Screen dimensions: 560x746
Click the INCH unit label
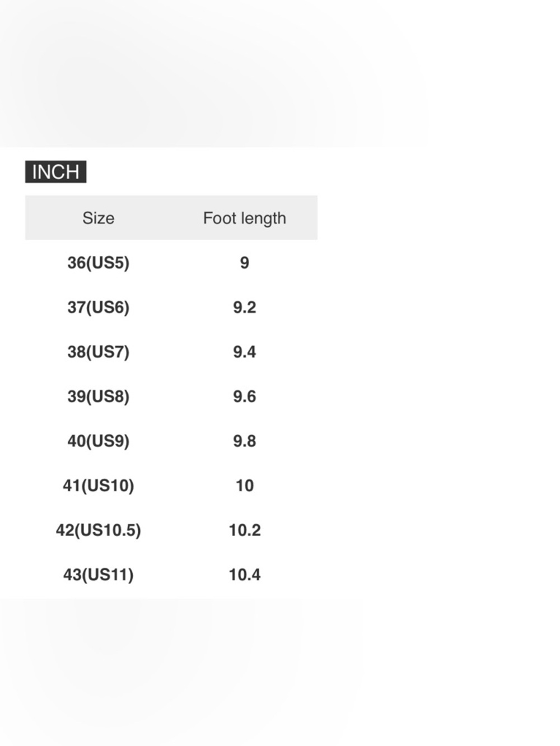click(55, 172)
